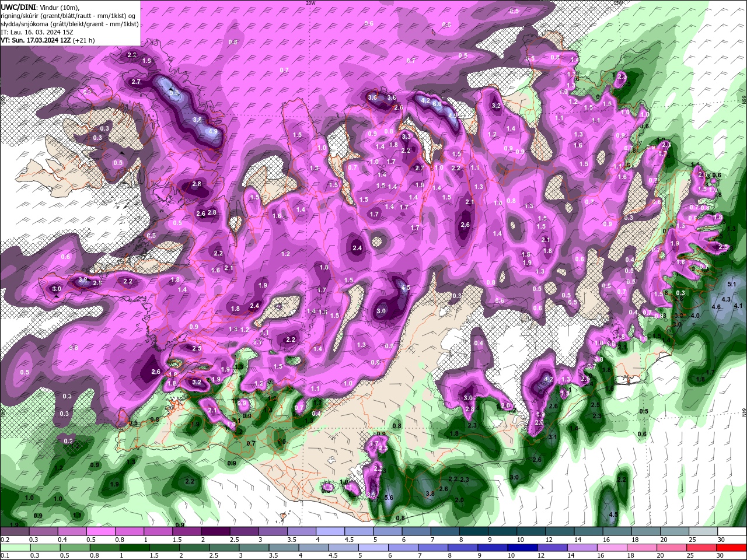Click the '5.6' rain value on map
This screenshot has height=560, width=747.
[389, 498]
